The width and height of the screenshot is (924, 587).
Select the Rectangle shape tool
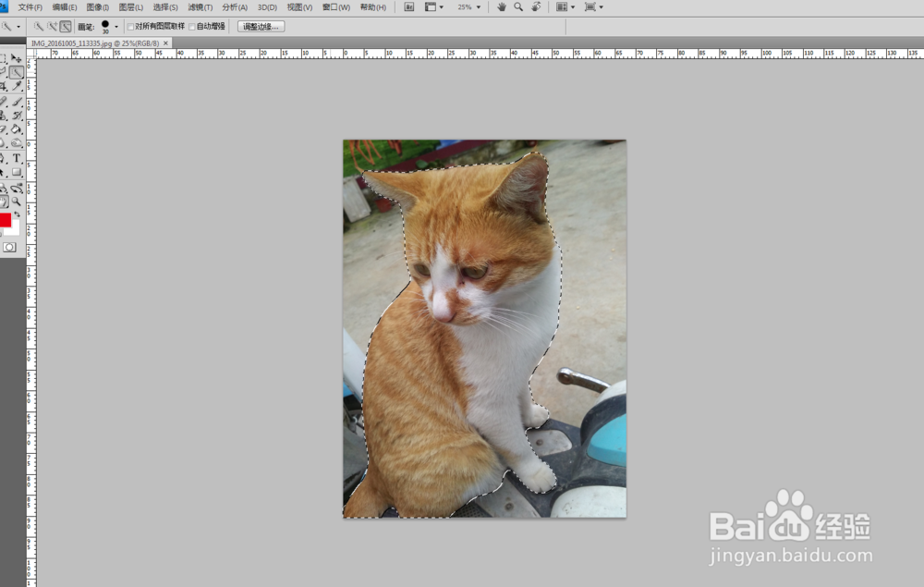point(17,172)
